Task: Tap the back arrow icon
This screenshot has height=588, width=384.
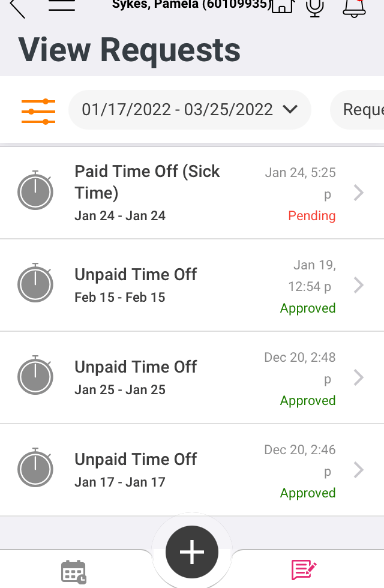Action: pyautogui.click(x=17, y=7)
